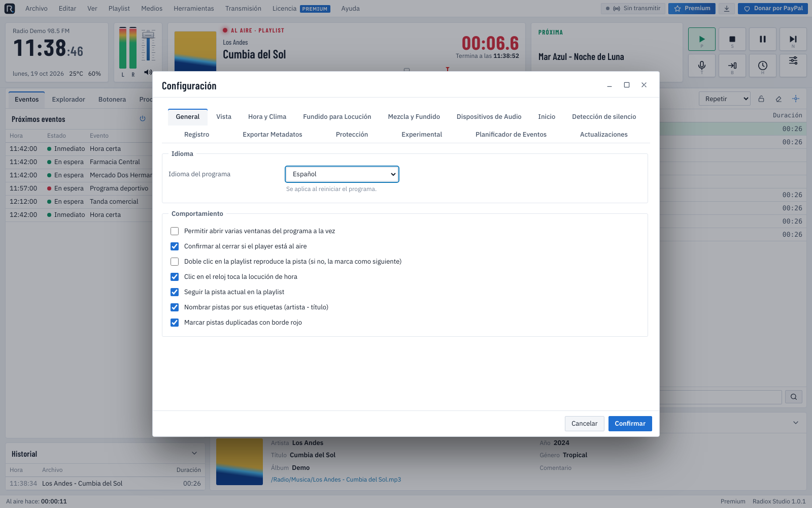
Task: Uncheck confirm on close when on air
Action: point(175,246)
